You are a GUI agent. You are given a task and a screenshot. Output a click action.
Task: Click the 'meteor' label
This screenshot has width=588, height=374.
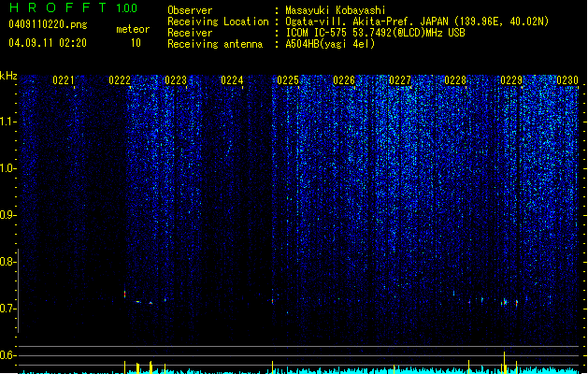pyautogui.click(x=133, y=29)
